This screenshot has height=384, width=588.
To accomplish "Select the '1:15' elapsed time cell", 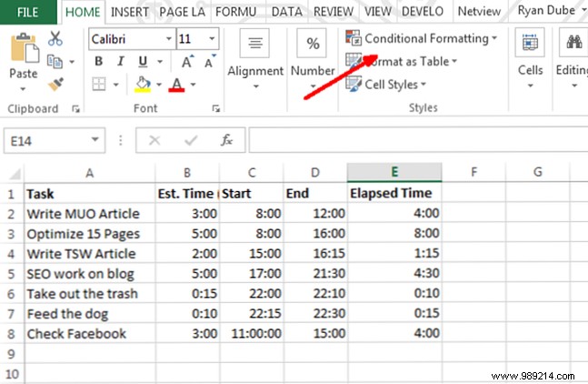I will [x=394, y=253].
